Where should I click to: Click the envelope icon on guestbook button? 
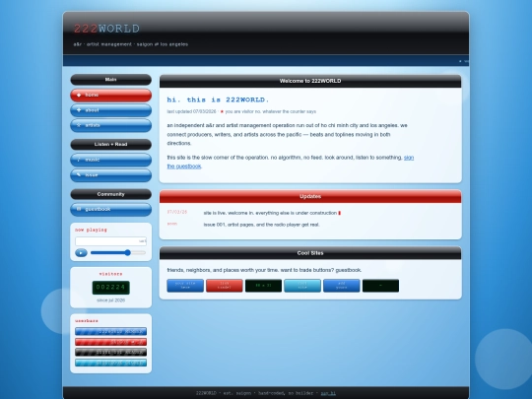pos(79,209)
